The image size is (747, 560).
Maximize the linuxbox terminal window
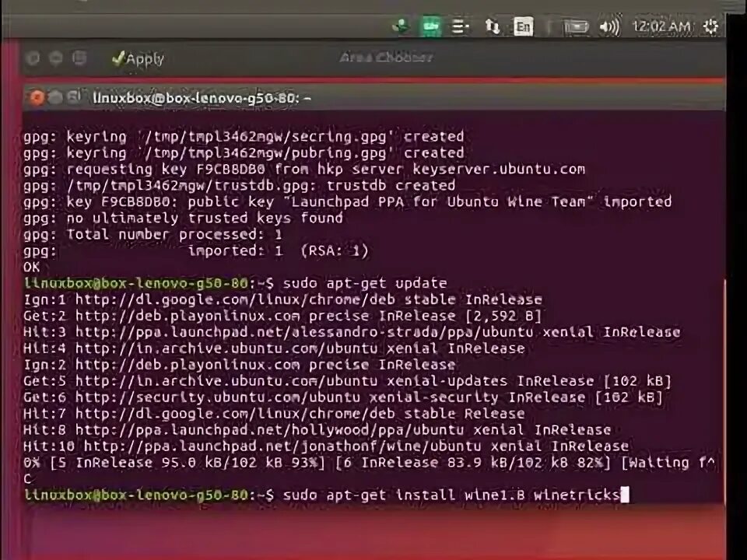click(x=75, y=97)
